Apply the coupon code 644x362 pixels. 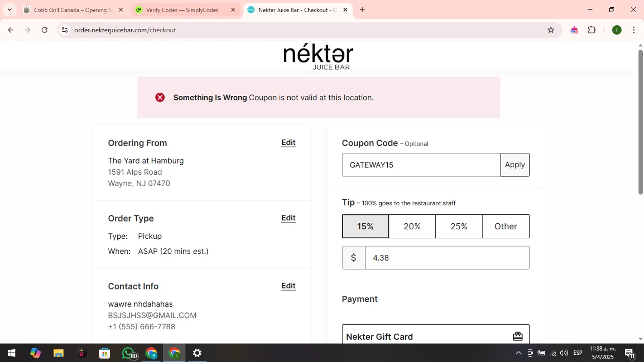(515, 164)
